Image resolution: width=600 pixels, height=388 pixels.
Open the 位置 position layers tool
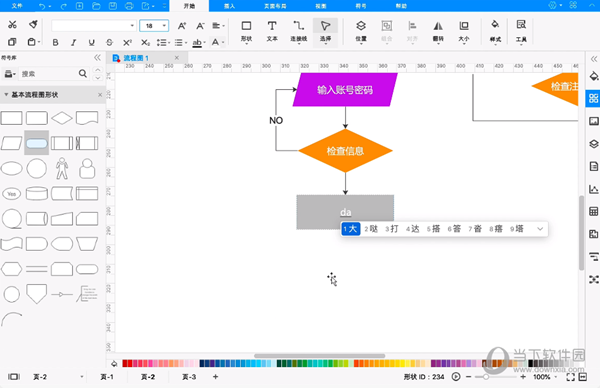tap(361, 31)
